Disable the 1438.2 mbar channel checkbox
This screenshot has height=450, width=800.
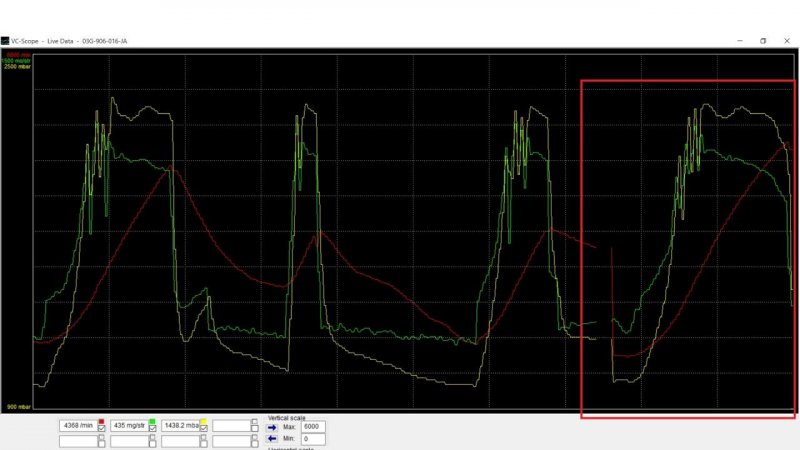coord(204,428)
